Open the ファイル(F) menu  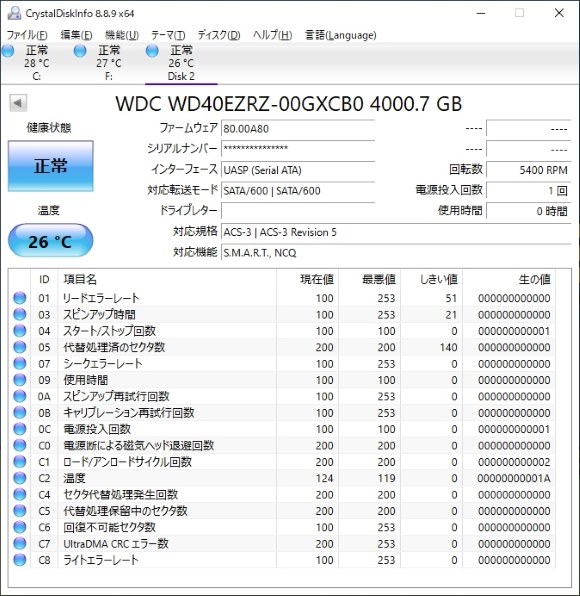27,35
